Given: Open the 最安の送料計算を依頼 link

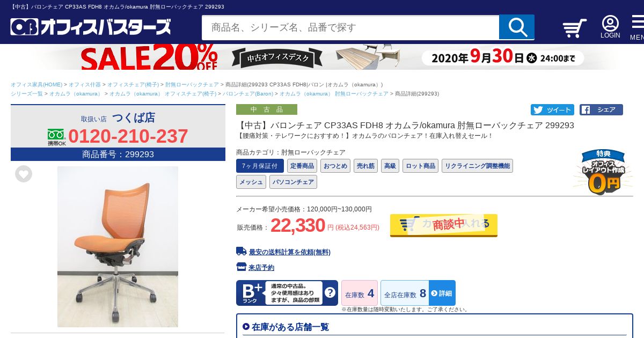Looking at the screenshot, I should (x=289, y=252).
